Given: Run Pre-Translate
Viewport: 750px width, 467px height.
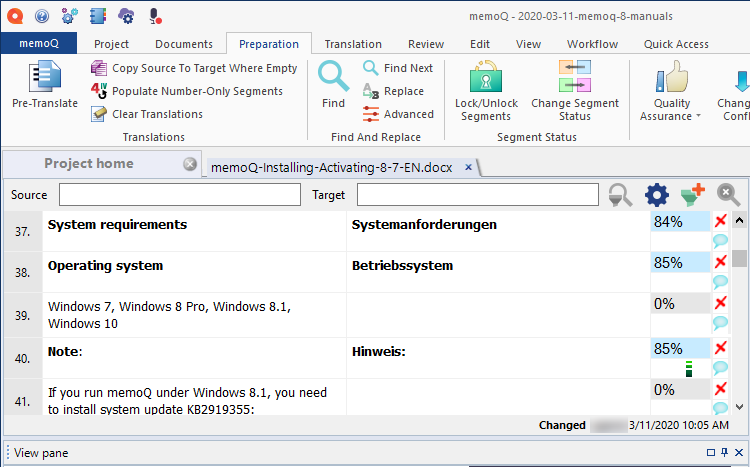Looking at the screenshot, I should pos(44,84).
